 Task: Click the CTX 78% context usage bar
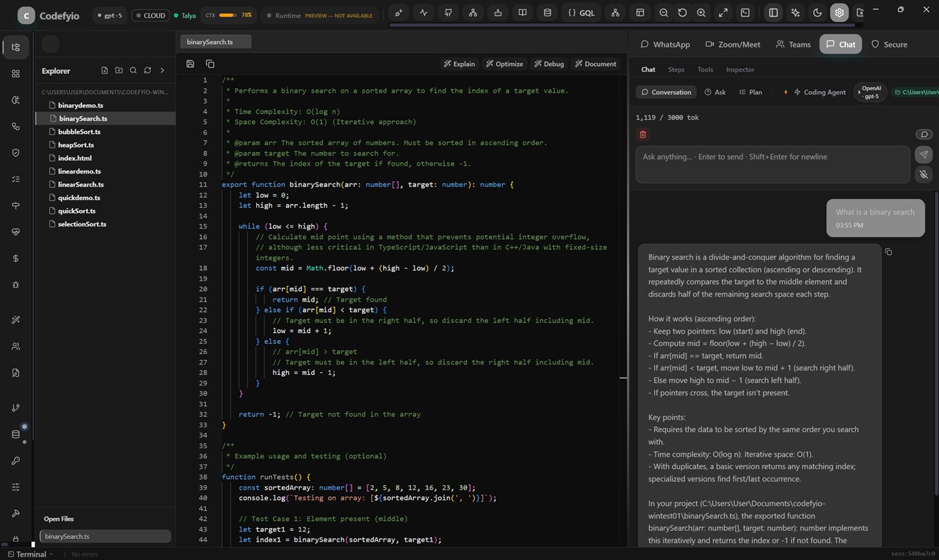pyautogui.click(x=228, y=15)
